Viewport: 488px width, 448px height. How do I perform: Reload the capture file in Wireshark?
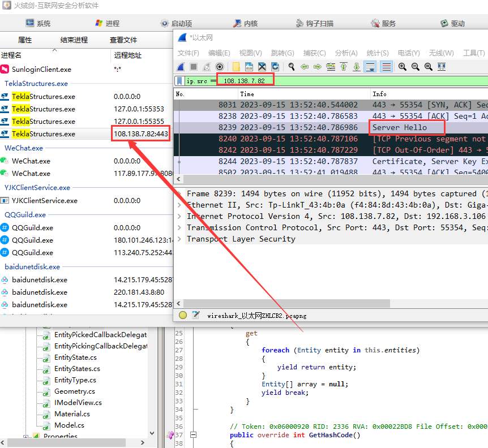[275, 67]
